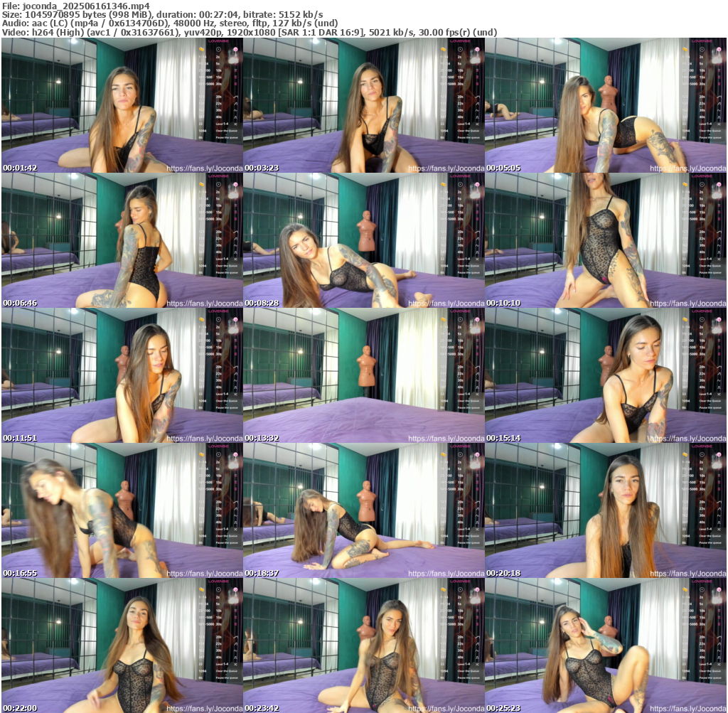The image size is (728, 713).
Task: Open the frame at 00:18:37
Action: pyautogui.click(x=364, y=510)
